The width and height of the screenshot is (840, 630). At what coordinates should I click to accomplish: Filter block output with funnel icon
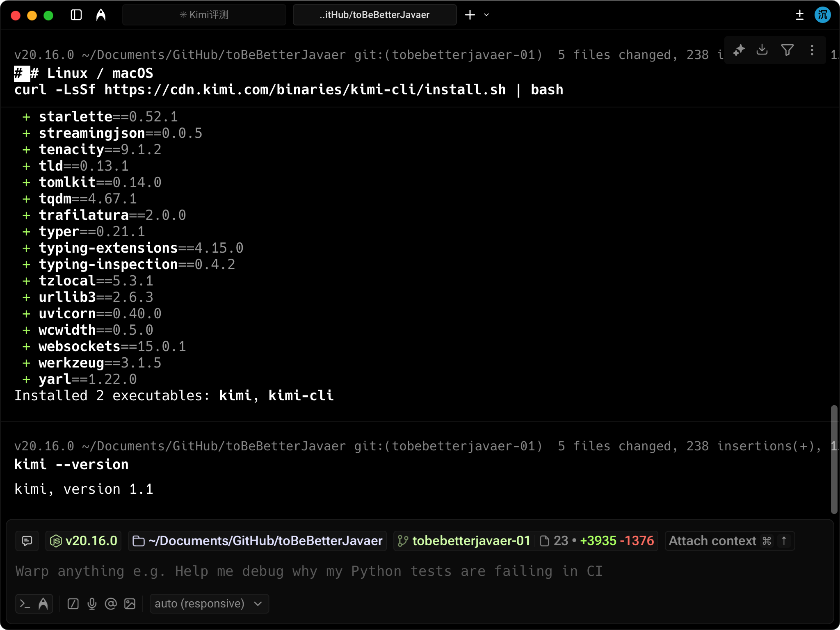pyautogui.click(x=787, y=50)
